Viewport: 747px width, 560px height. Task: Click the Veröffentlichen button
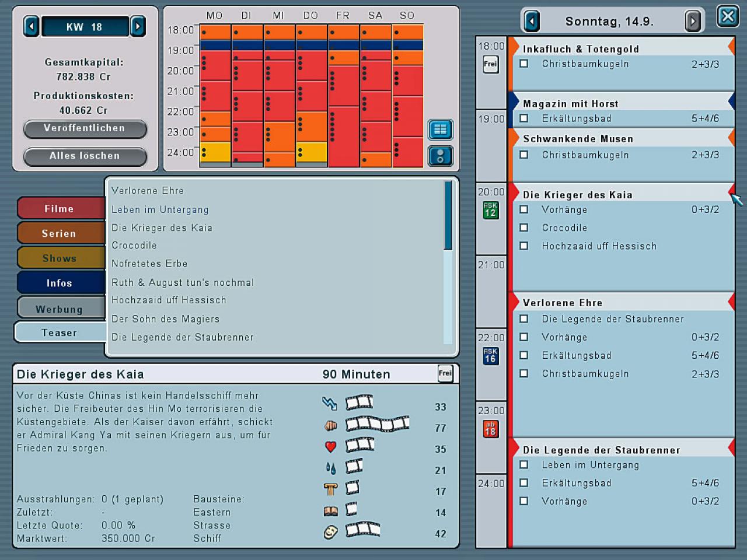(x=85, y=128)
